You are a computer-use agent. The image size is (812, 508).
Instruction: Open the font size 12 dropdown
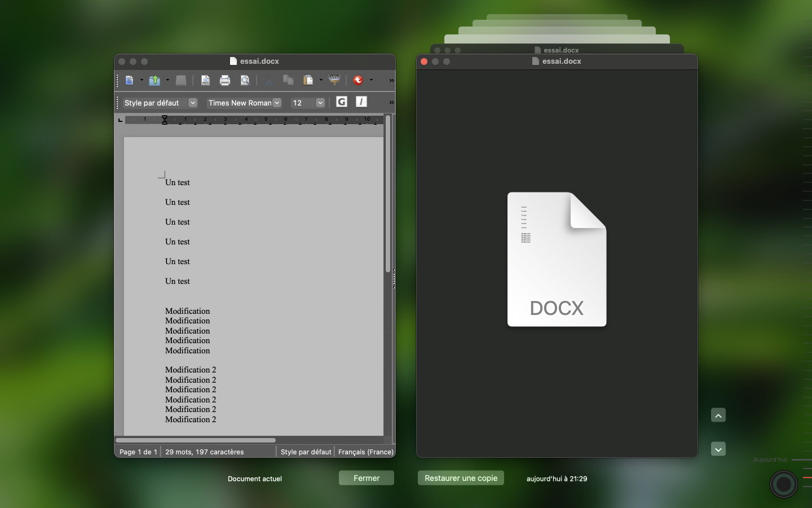point(320,103)
